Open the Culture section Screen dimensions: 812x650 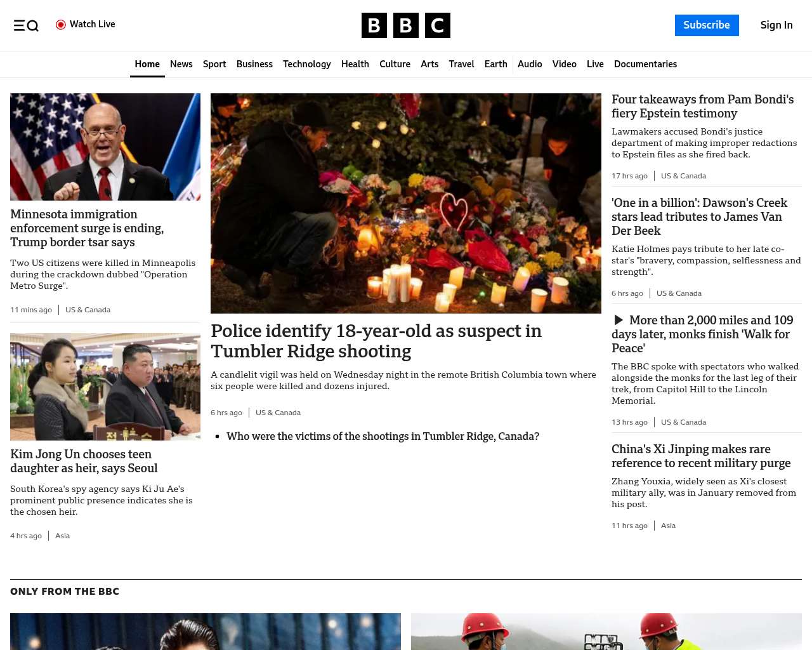click(395, 64)
